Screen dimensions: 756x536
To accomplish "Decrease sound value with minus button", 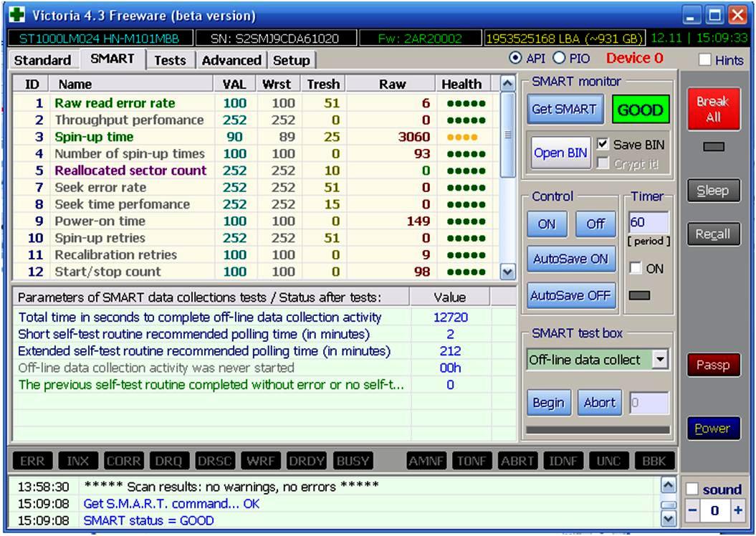I will coord(693,510).
